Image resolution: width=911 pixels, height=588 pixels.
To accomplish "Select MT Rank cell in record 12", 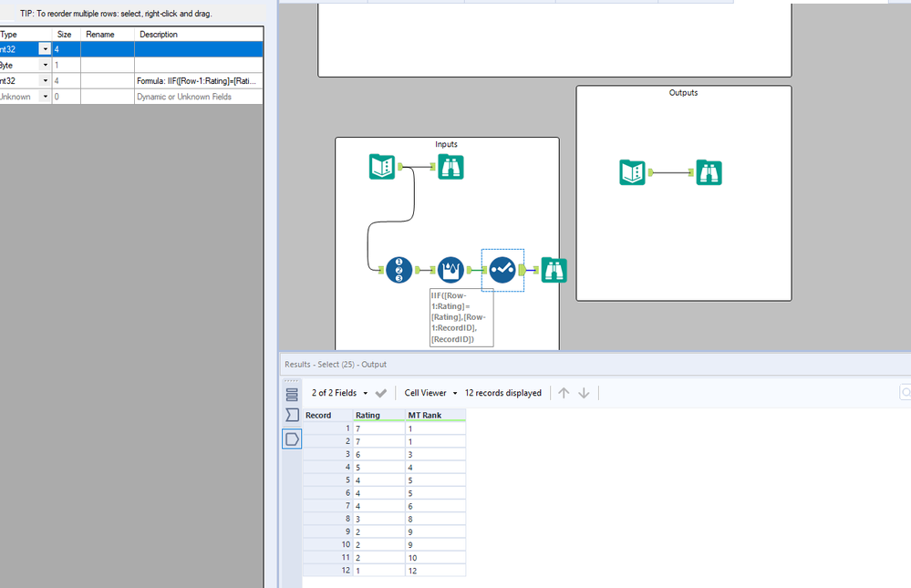I will [435, 571].
